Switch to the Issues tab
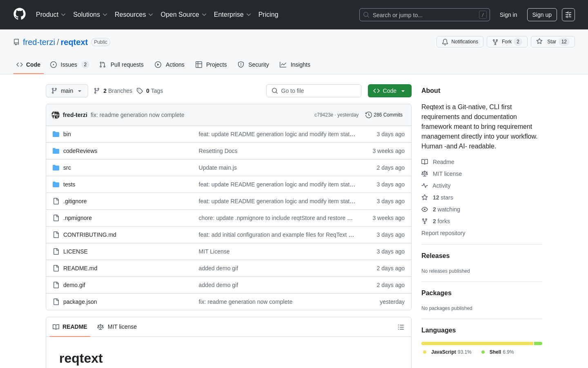This screenshot has height=368, width=588. coord(69,65)
